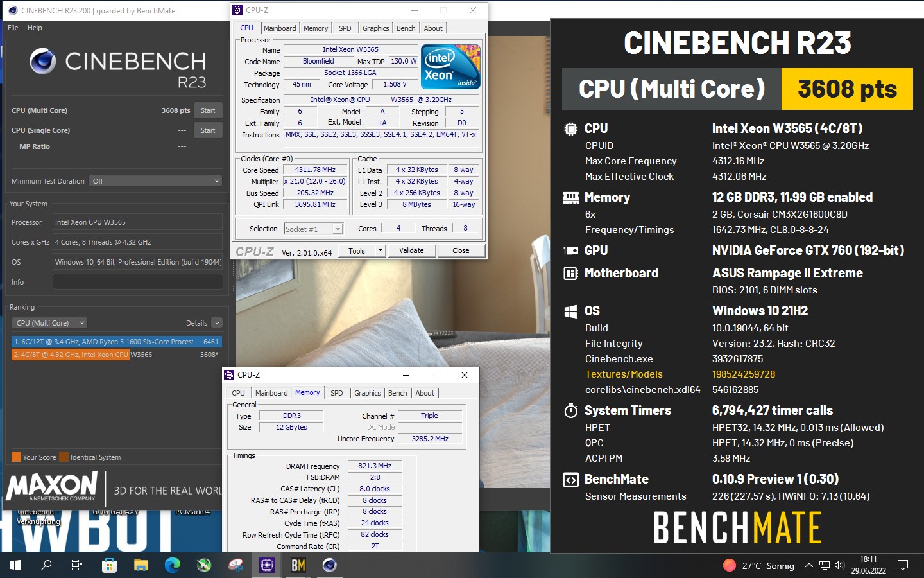Open the Minimum Test Duration dropdown

(156, 181)
